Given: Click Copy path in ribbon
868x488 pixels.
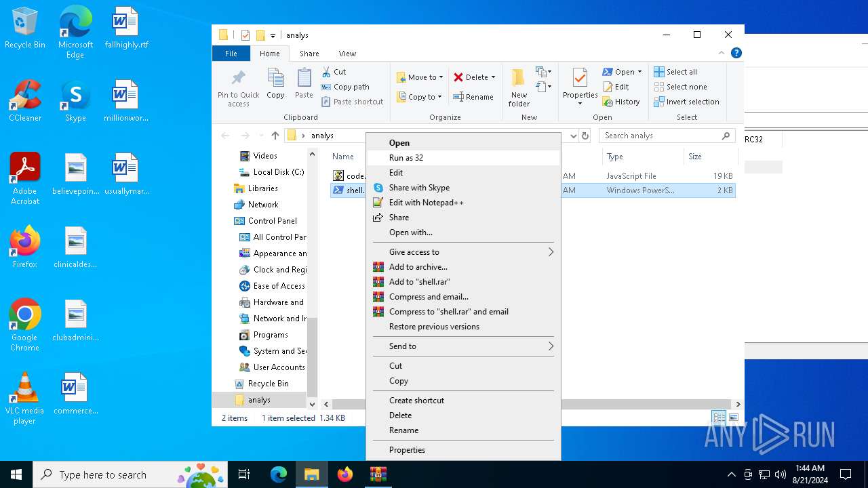Looking at the screenshot, I should click(x=345, y=87).
